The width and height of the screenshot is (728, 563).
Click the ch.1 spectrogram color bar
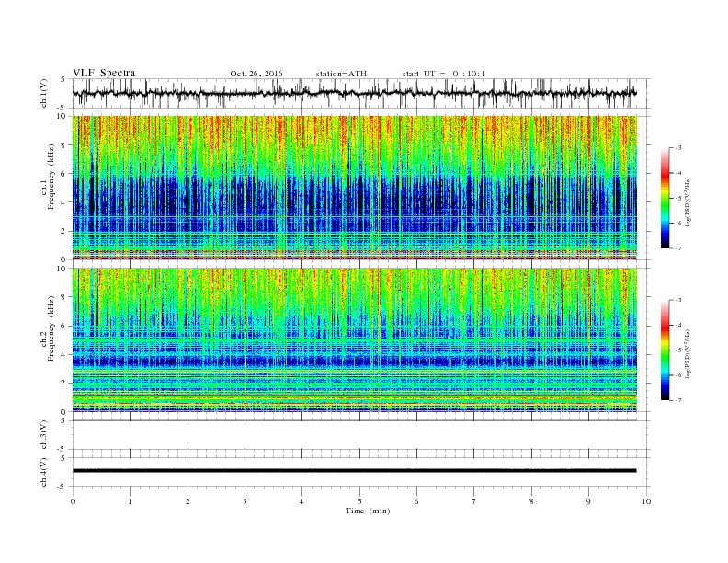[x=665, y=199]
